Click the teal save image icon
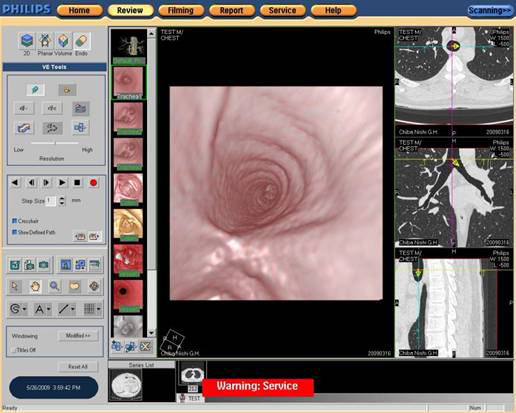This screenshot has width=516, height=413. click(x=15, y=265)
